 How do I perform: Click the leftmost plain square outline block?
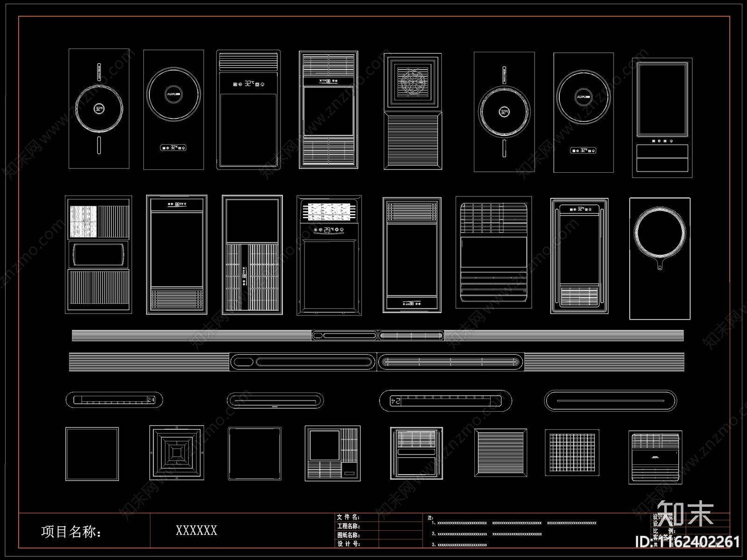coord(92,454)
